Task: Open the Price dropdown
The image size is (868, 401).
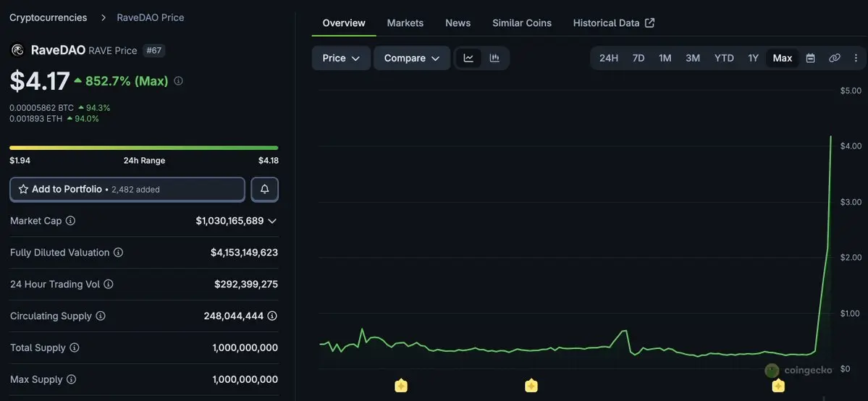Action: [341, 58]
